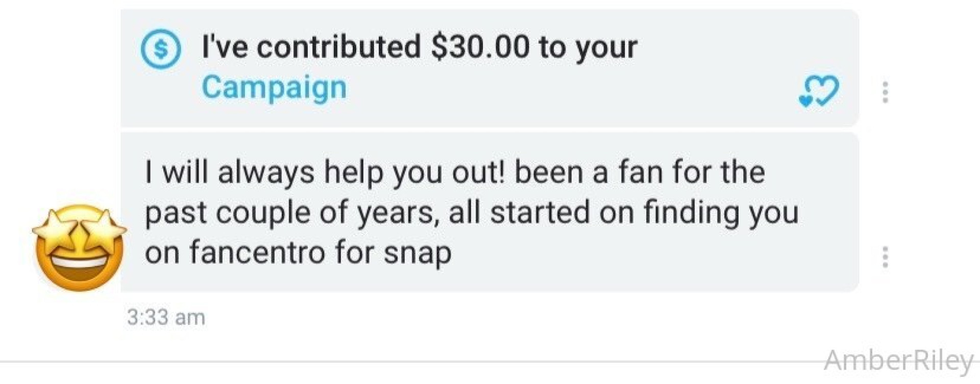Click "been a fan for the" text
The width and height of the screenshot is (980, 384).
tap(640, 172)
